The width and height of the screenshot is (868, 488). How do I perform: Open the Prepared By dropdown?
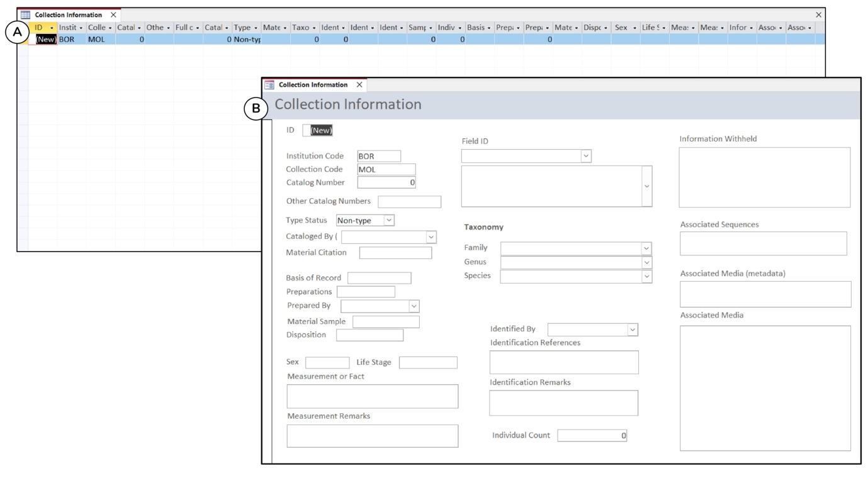pyautogui.click(x=414, y=306)
